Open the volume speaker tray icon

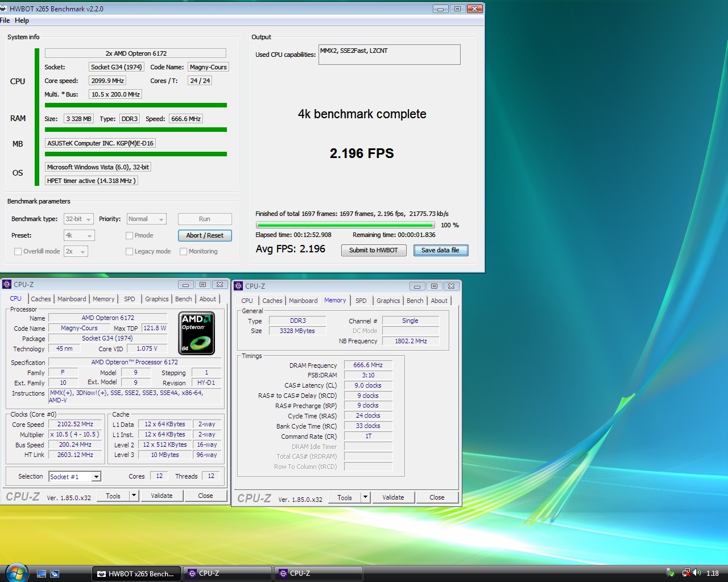697,573
